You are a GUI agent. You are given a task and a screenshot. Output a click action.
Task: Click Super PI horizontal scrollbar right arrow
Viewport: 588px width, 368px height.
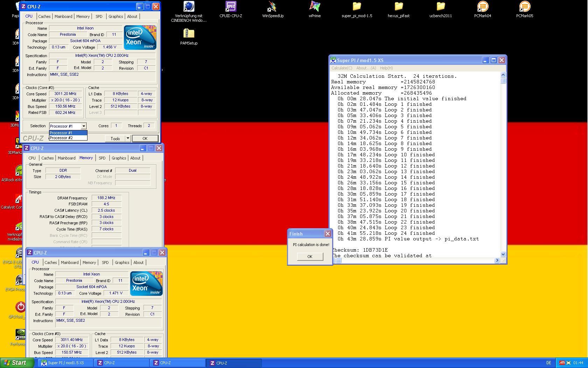point(497,260)
